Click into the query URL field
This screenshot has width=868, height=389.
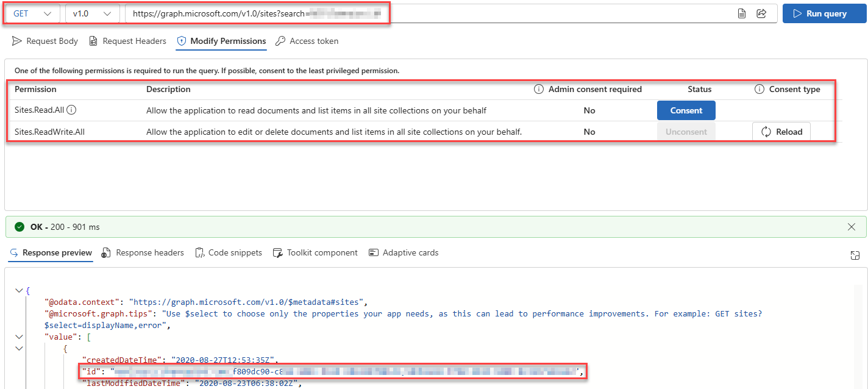click(x=427, y=13)
